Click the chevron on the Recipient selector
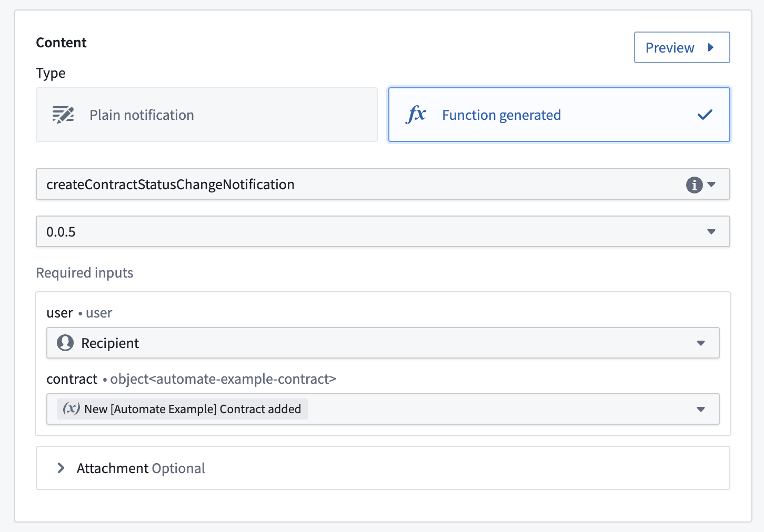The height and width of the screenshot is (532, 764). pos(701,343)
